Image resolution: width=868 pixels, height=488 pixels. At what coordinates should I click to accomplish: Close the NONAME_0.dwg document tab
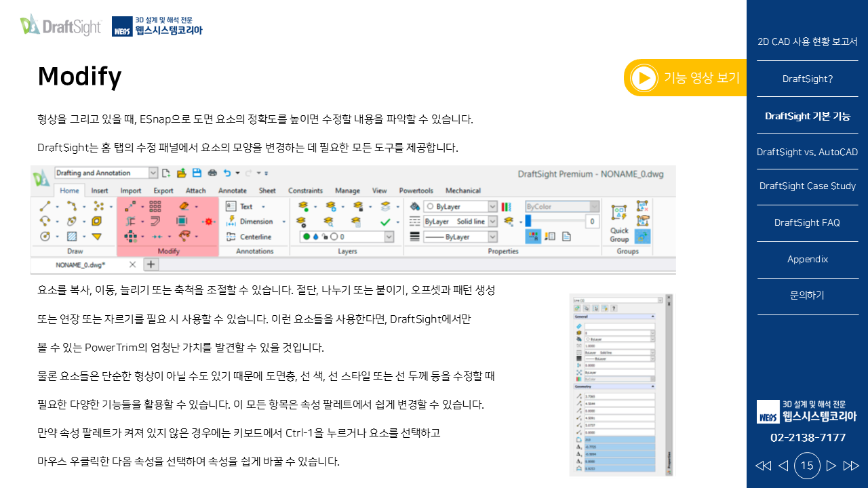tap(132, 264)
